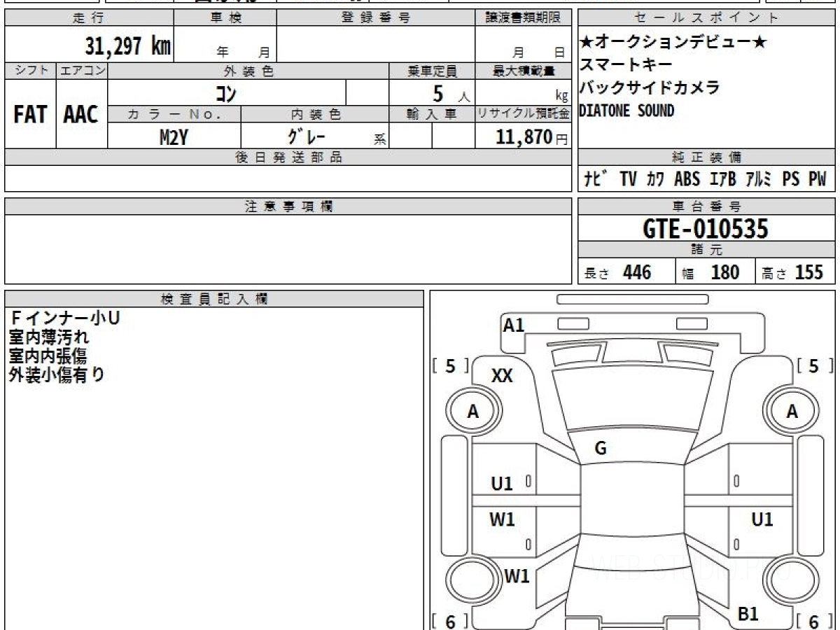This screenshot has height=630, width=840.
Task: Click the TV equipment label
Action: pos(628,179)
